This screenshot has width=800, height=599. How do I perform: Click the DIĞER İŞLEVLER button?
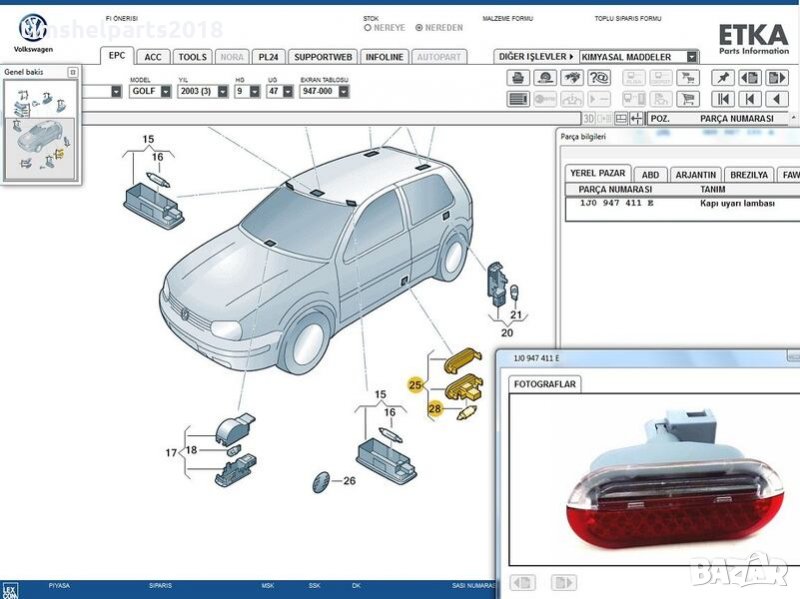(x=537, y=57)
